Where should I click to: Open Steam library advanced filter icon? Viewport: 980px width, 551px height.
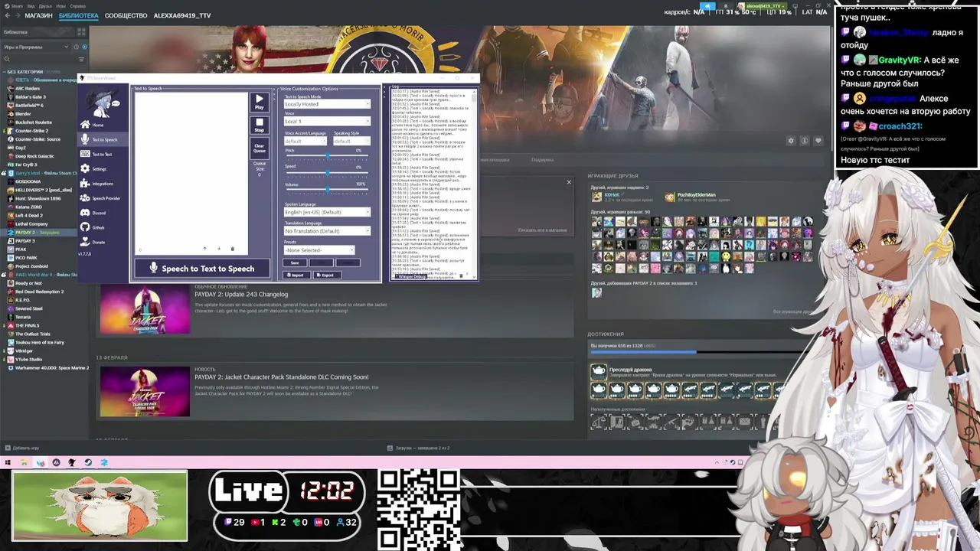click(x=82, y=59)
